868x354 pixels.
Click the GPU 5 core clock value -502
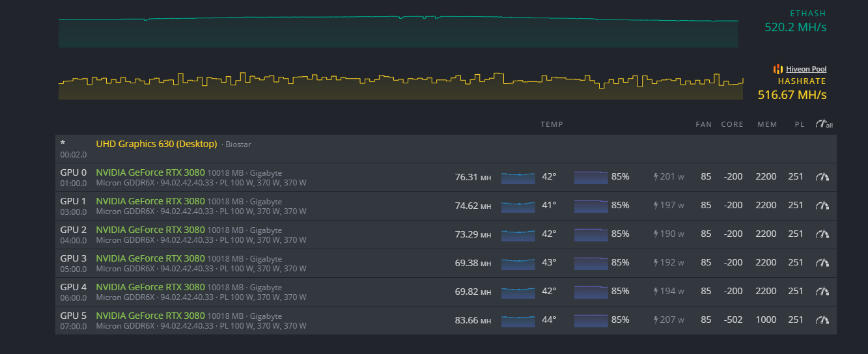coord(733,320)
